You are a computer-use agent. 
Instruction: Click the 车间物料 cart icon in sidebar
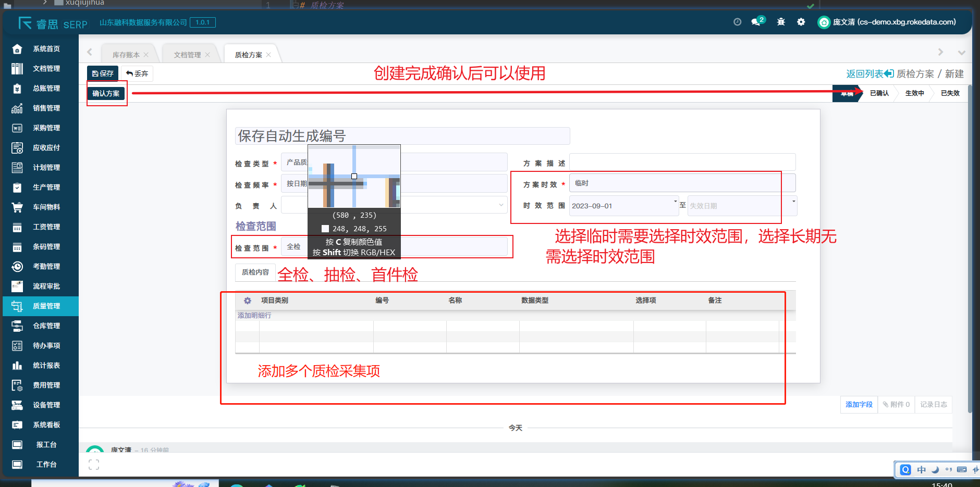click(x=17, y=207)
